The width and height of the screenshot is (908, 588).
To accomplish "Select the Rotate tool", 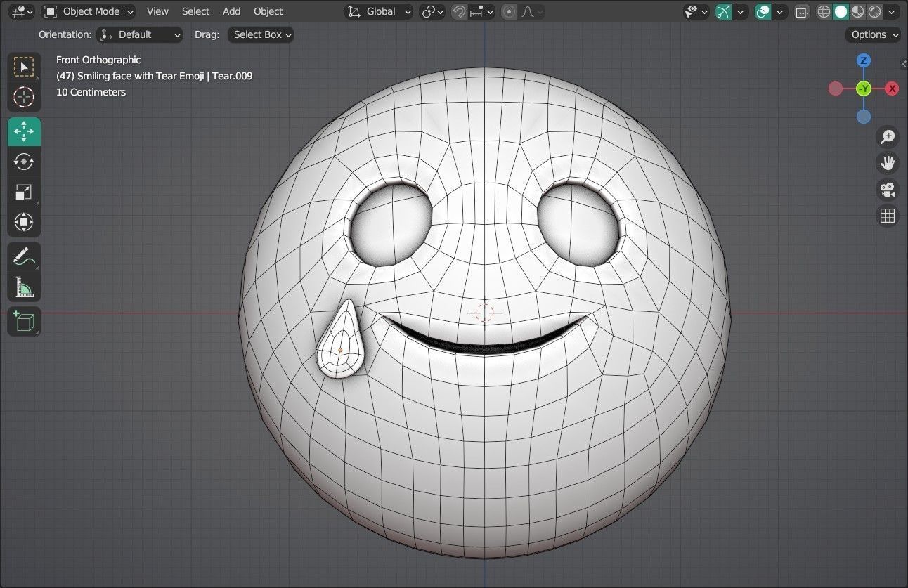I will (24, 162).
